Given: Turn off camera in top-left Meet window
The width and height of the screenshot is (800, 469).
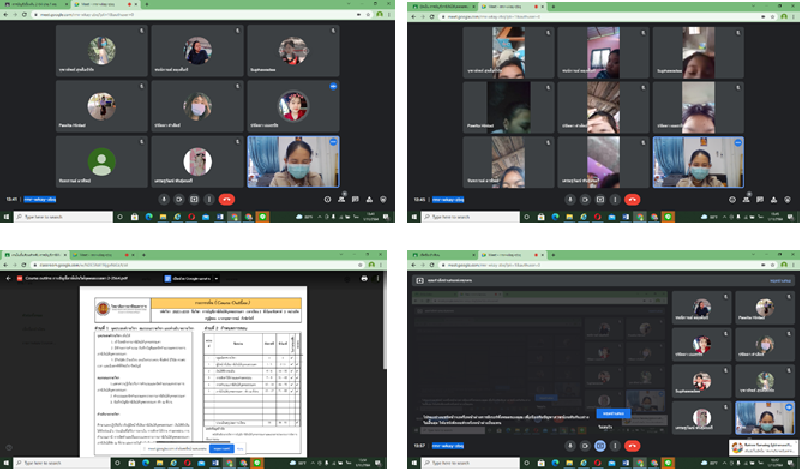Looking at the screenshot, I should click(x=178, y=199).
